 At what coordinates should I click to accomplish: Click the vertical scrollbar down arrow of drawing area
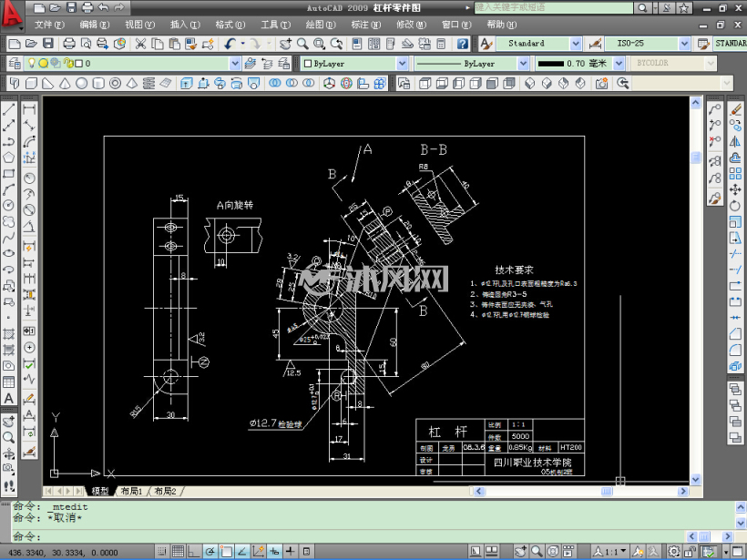click(x=696, y=480)
